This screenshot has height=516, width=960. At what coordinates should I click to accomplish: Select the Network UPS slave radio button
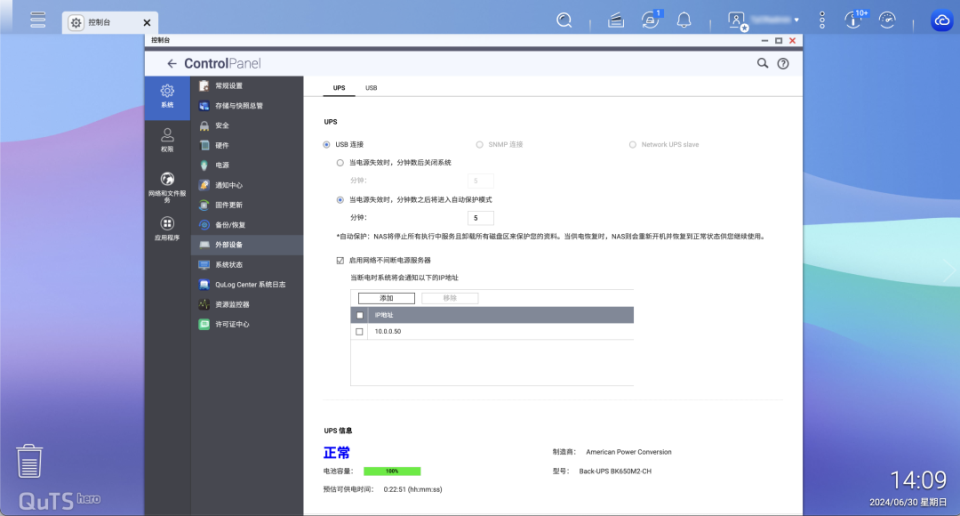[x=632, y=144]
